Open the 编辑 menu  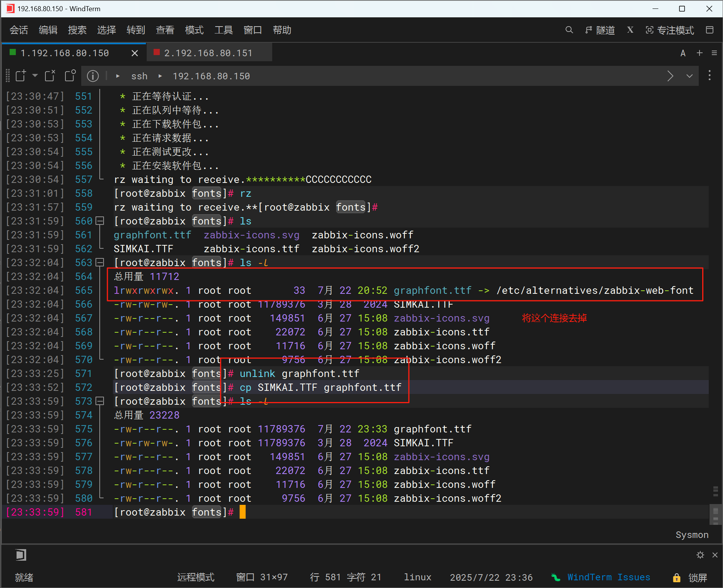tap(48, 30)
